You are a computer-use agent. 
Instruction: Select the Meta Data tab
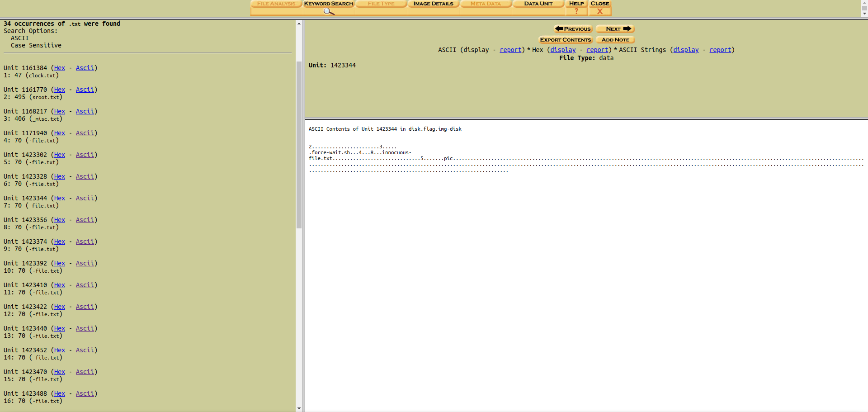(486, 4)
